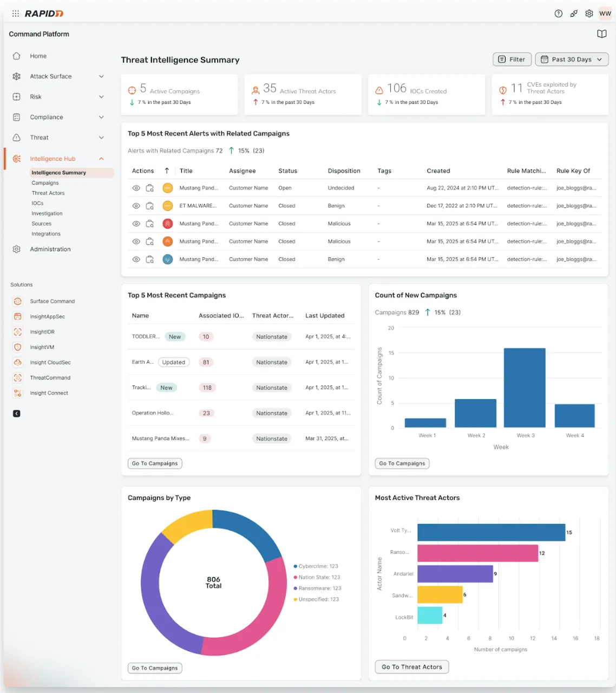Open the documentation book icon near top right
616x693 pixels.
click(x=601, y=34)
